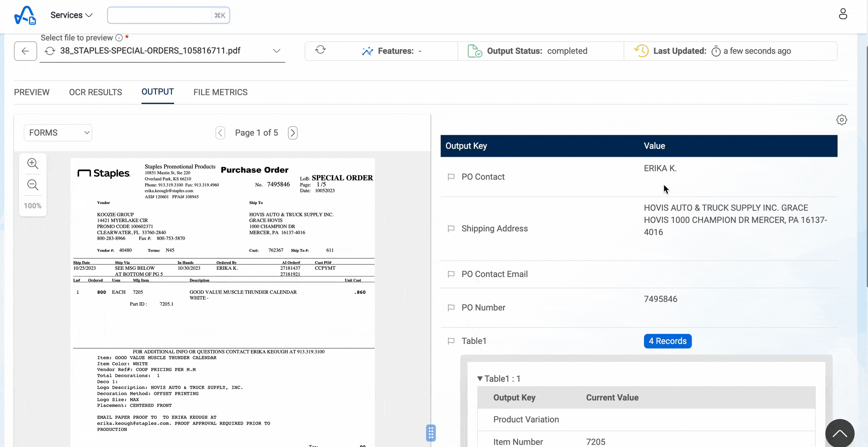Zoom out on the document preview
Screen dimensions: 868x447
pos(33,185)
